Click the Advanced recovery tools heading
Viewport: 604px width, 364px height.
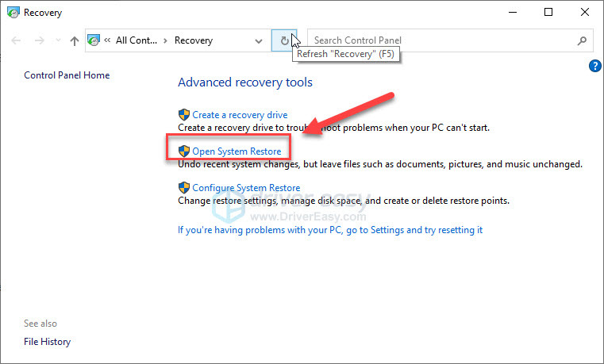click(245, 82)
